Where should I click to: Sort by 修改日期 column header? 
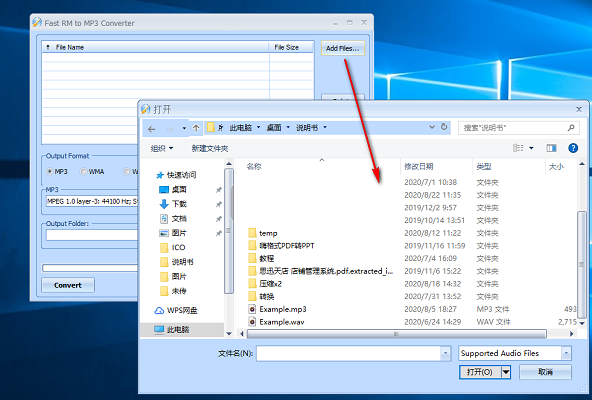click(418, 167)
